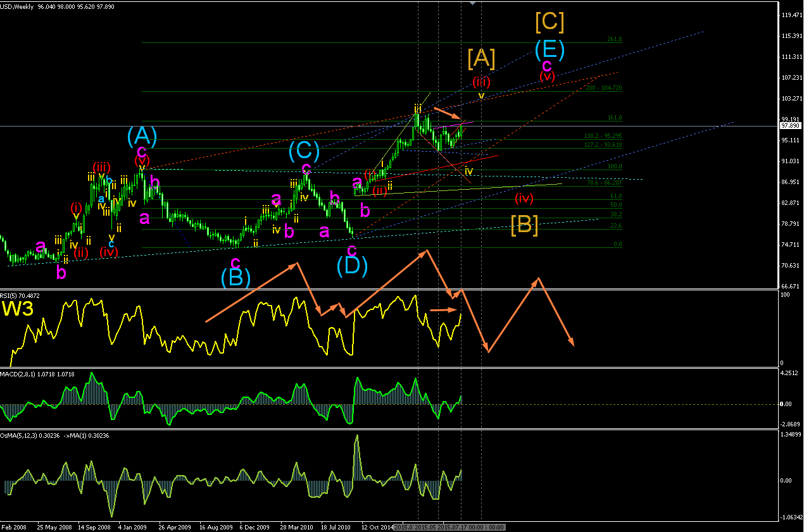Select the 200 - 104.720 Fibonacci level
Screen dimensions: 804x532
[605, 87]
